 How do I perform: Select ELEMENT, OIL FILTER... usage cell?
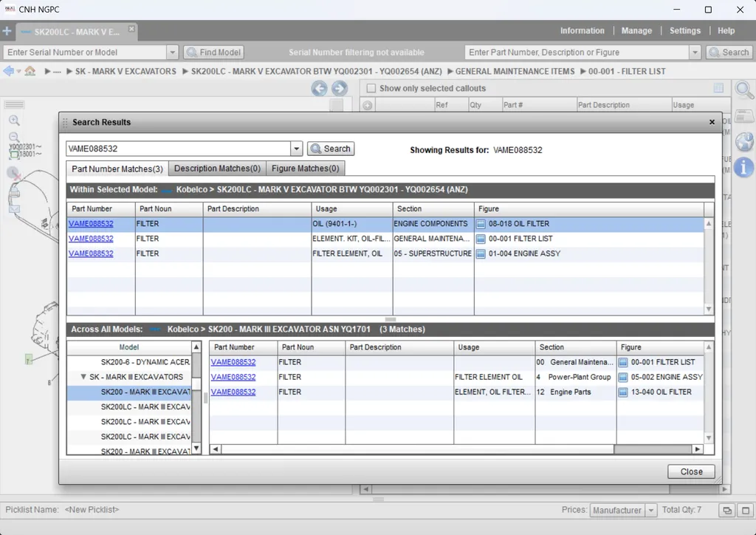pyautogui.click(x=494, y=392)
